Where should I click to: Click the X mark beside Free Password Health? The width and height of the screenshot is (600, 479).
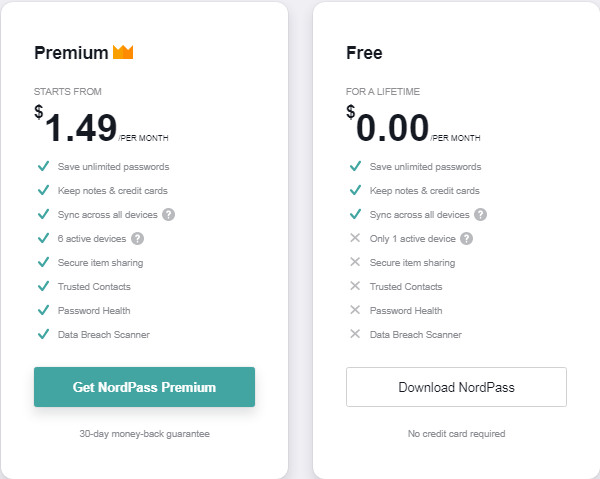tap(355, 310)
